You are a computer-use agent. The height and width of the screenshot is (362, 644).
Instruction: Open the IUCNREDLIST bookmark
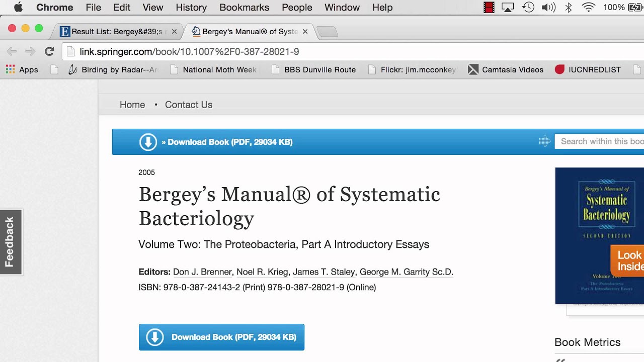588,70
